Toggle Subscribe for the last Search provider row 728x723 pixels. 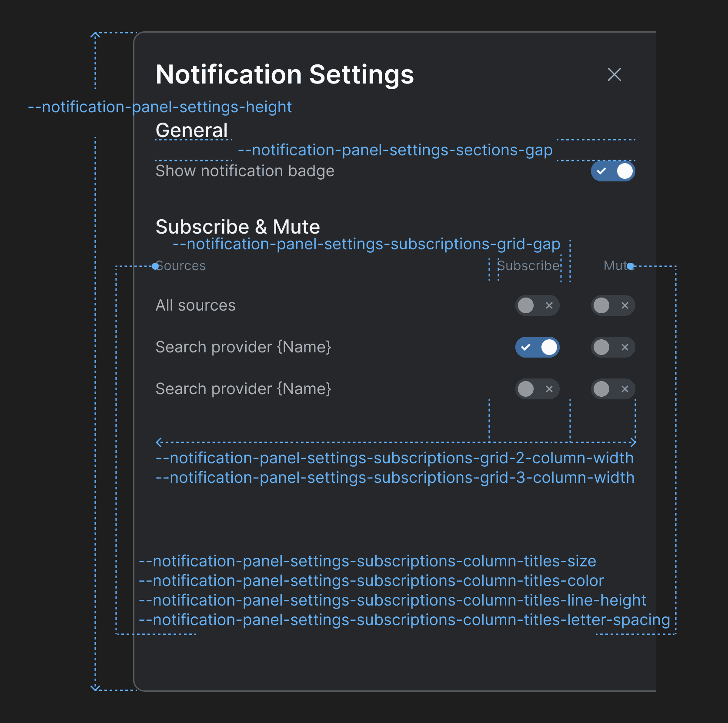click(x=537, y=389)
